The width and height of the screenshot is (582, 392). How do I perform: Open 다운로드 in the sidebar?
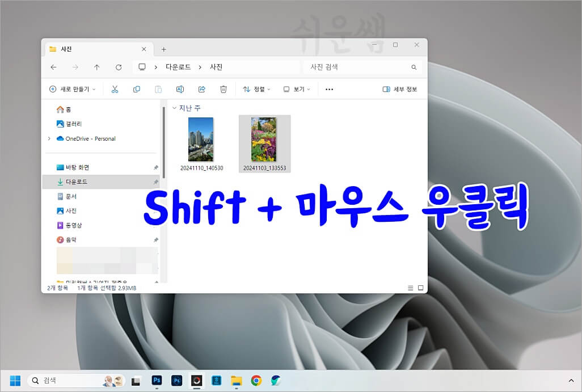click(101, 182)
